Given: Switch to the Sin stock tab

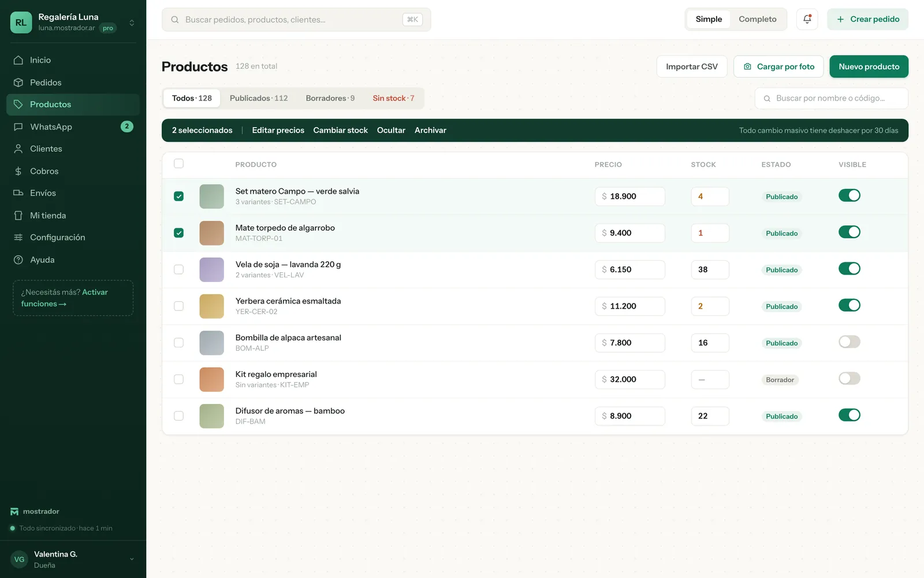Looking at the screenshot, I should tap(393, 98).
